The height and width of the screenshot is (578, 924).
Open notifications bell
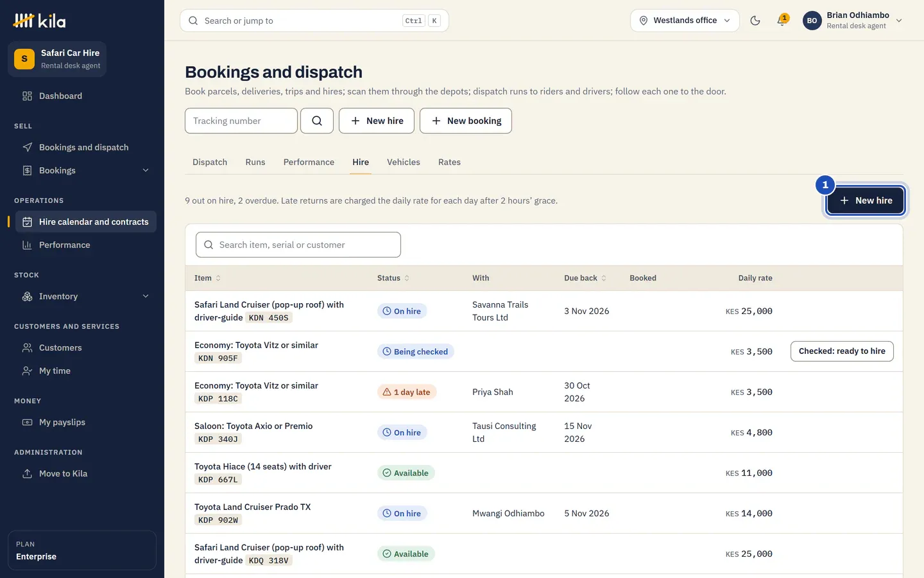[x=782, y=21]
